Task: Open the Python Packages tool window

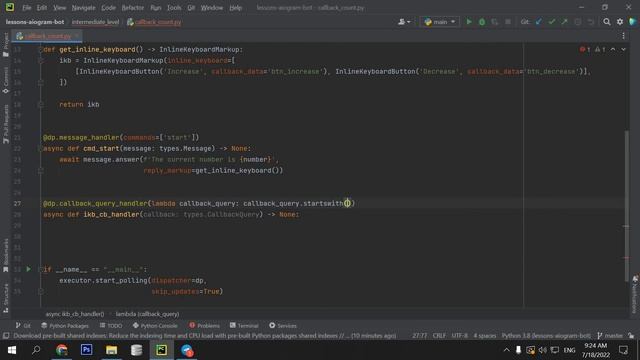Action: pos(64,325)
